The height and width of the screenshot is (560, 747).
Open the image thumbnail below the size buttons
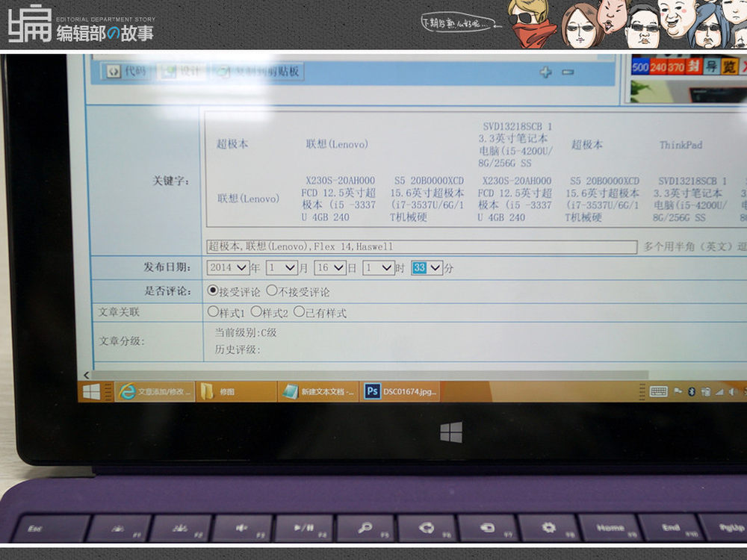point(688,91)
